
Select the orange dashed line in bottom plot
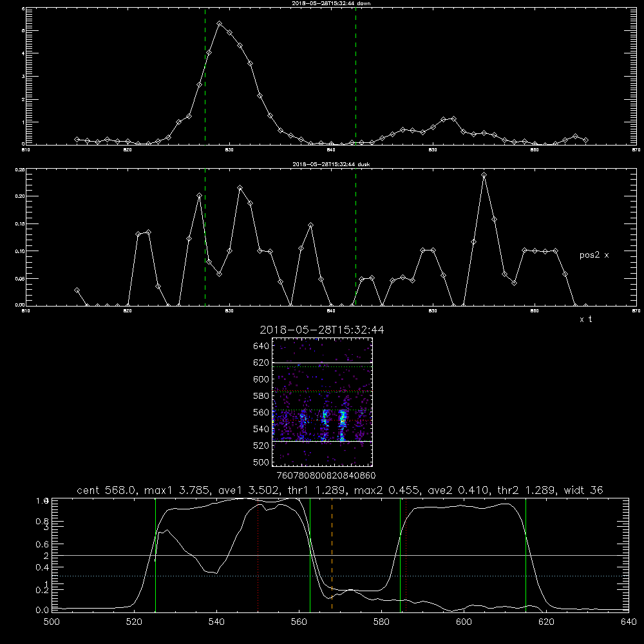[332, 554]
